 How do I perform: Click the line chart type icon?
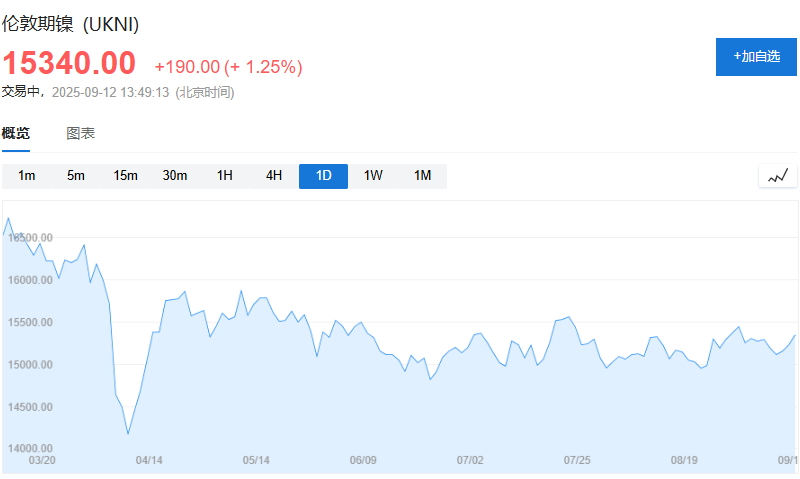click(x=778, y=176)
